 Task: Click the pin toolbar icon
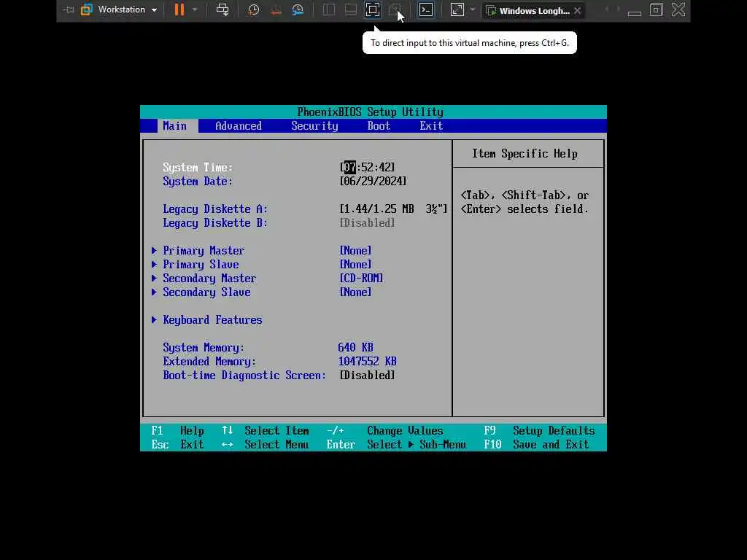69,9
